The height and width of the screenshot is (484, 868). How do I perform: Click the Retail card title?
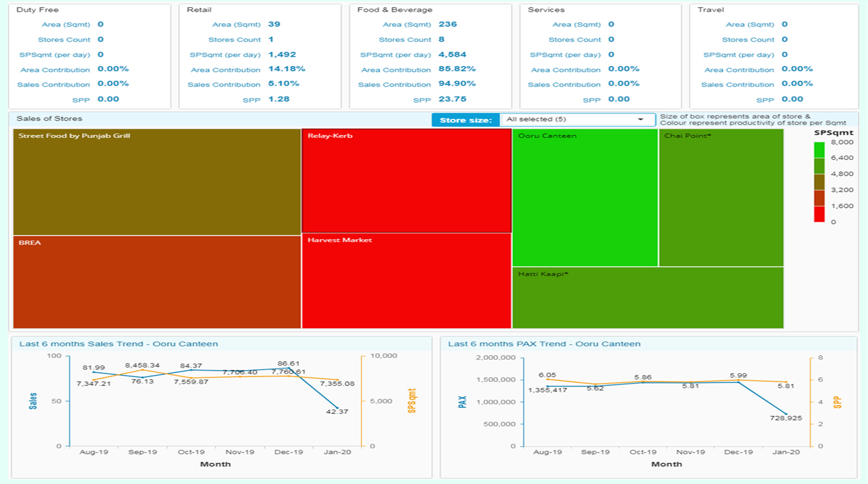point(199,10)
